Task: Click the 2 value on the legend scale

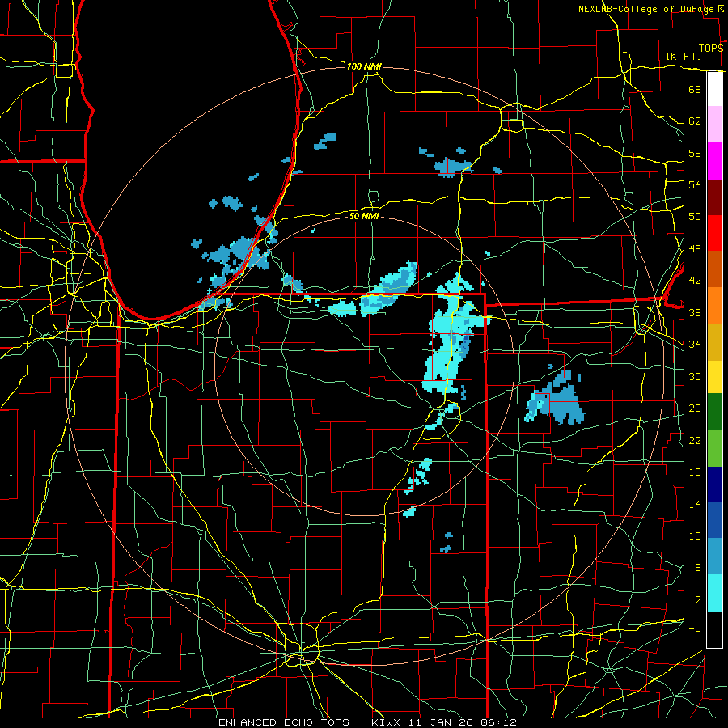Action: click(698, 600)
